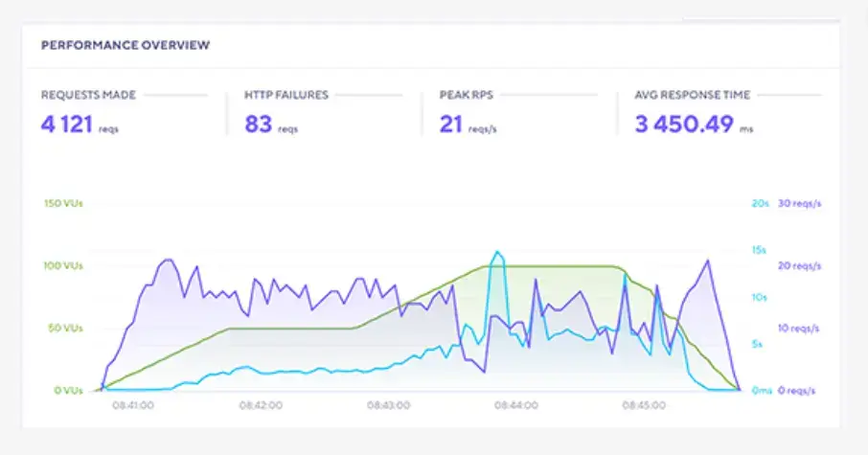Click the 08:42:00 time axis label

[x=260, y=406]
